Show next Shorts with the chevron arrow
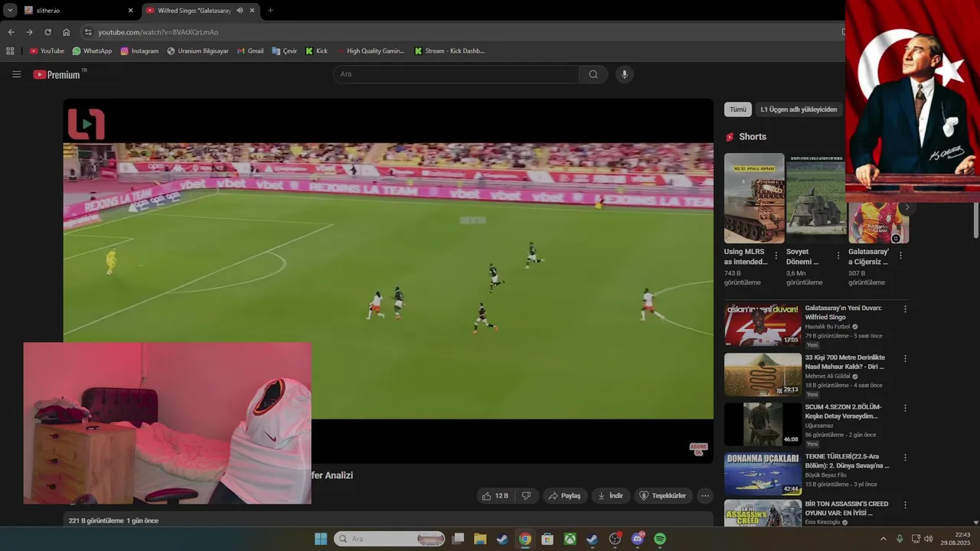Viewport: 980px width, 551px height. [x=907, y=207]
